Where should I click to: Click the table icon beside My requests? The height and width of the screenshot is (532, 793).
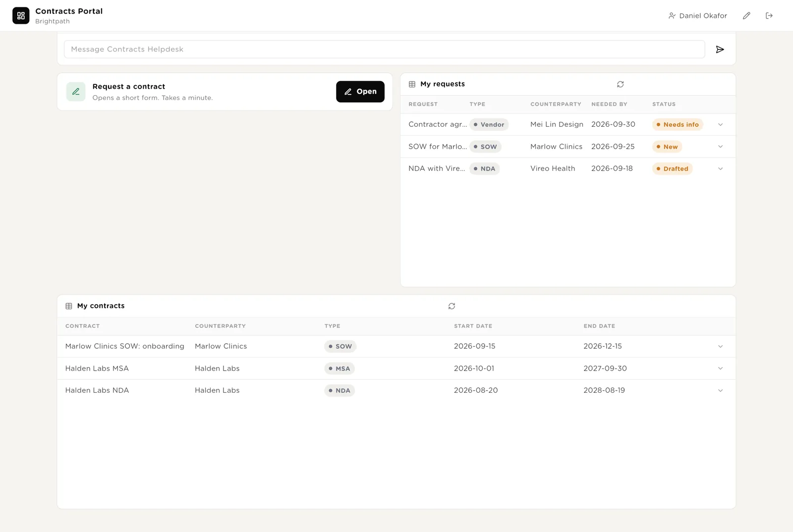point(412,84)
